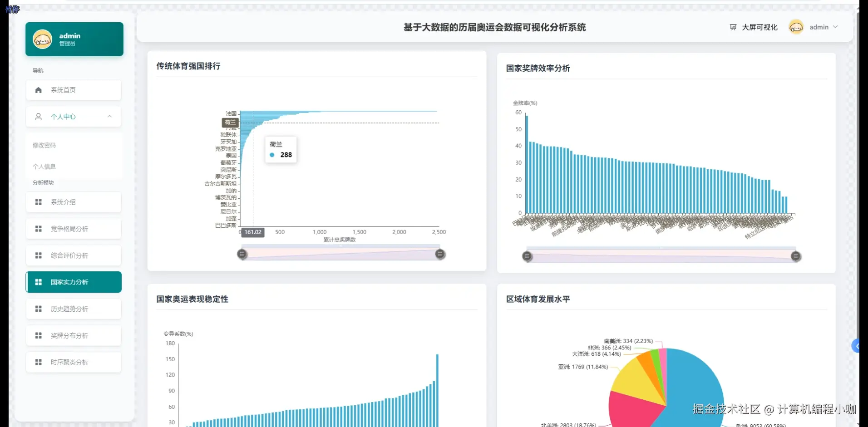The width and height of the screenshot is (868, 427).
Task: Click tallest bar in 国家奖牌效率分析 chart
Action: coord(527,164)
